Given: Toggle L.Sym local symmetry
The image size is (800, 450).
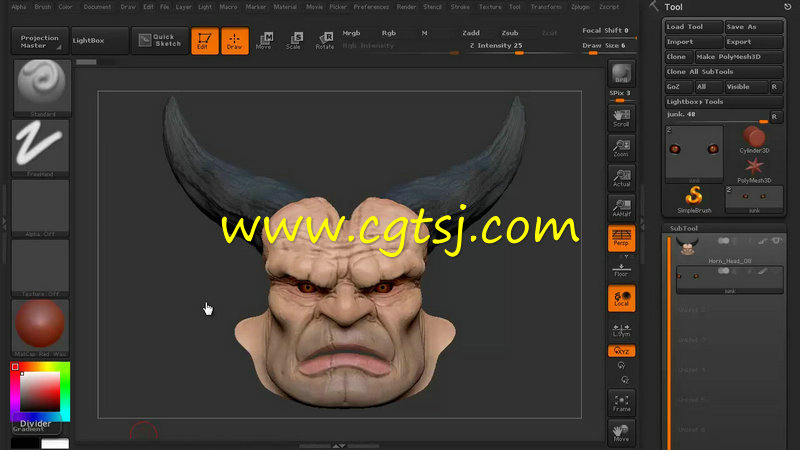Looking at the screenshot, I should (621, 330).
